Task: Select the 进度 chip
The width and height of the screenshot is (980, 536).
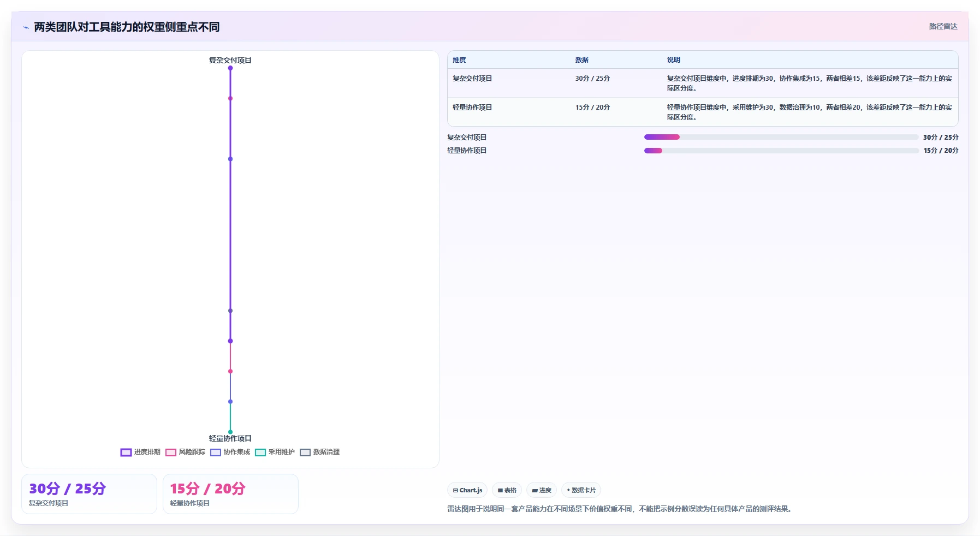Action: click(x=542, y=490)
